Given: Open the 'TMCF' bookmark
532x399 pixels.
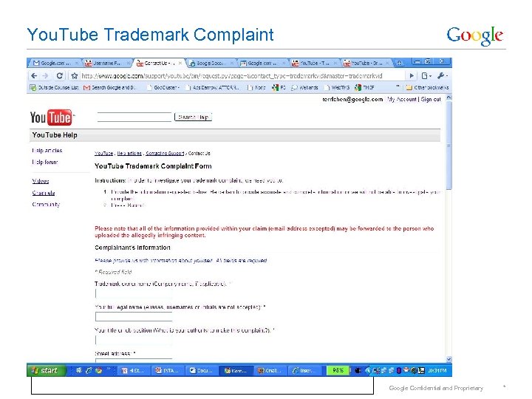Looking at the screenshot, I should [x=364, y=87].
